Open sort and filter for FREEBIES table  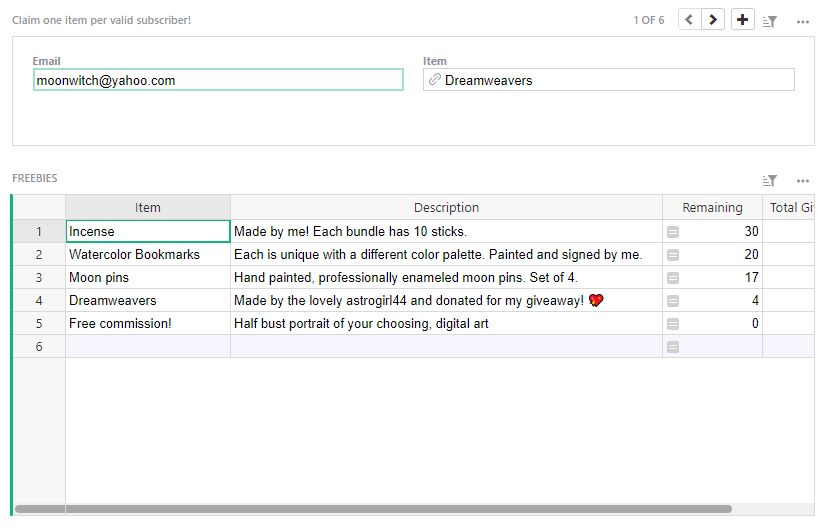coord(770,180)
